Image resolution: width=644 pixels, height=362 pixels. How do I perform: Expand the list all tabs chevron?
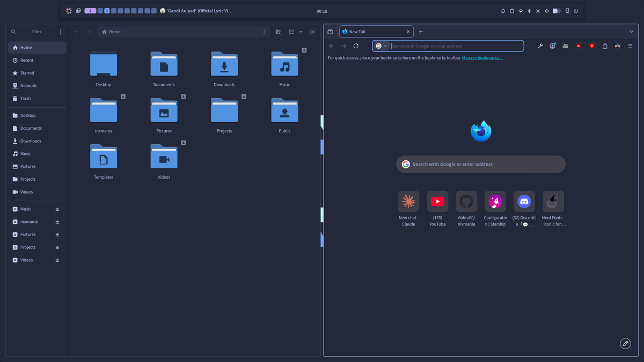pos(632,32)
